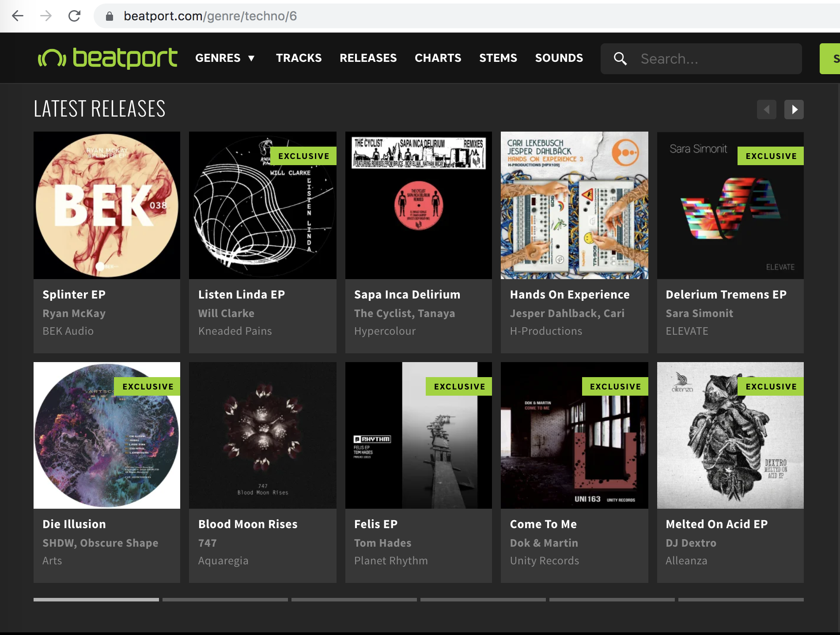
Task: Open artist Dok & Martin
Action: (x=544, y=543)
